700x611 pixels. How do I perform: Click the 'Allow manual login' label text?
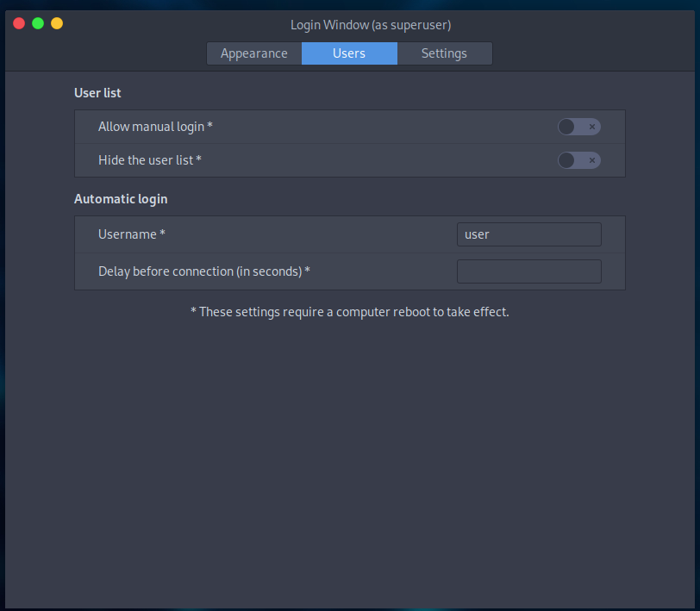tap(155, 127)
